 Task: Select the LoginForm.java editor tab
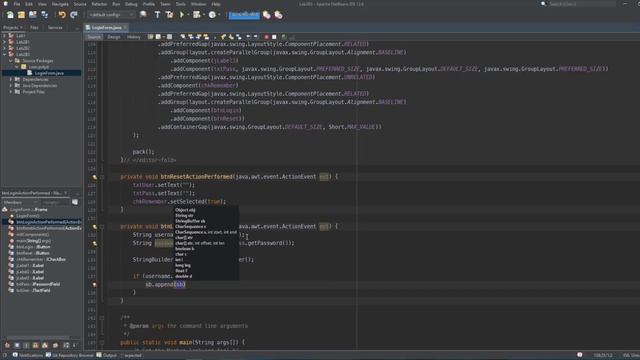106,27
